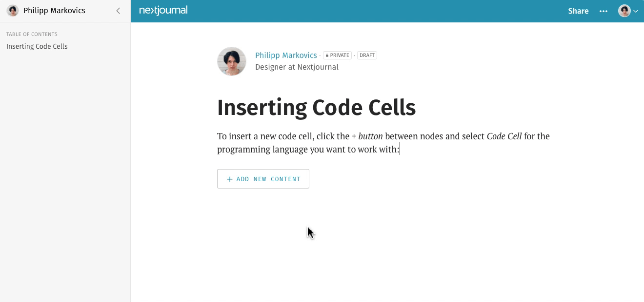Open the Philipp Markovics author link
The height and width of the screenshot is (302, 644).
click(286, 55)
